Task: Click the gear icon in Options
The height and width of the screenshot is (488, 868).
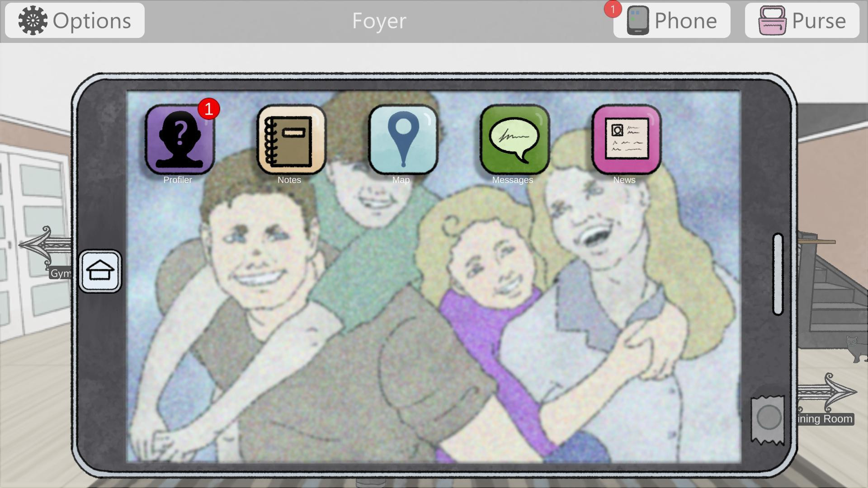Action: coord(33,20)
